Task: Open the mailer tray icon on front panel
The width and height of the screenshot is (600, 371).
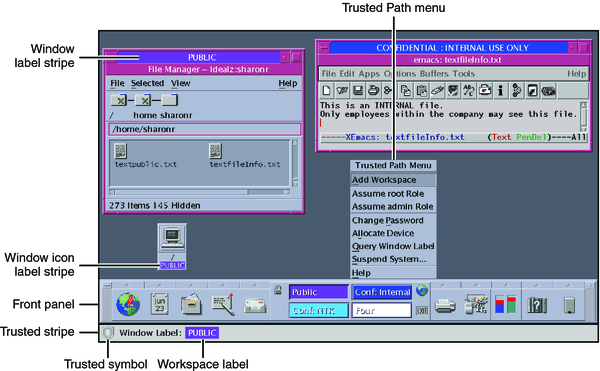Action: pos(255,306)
